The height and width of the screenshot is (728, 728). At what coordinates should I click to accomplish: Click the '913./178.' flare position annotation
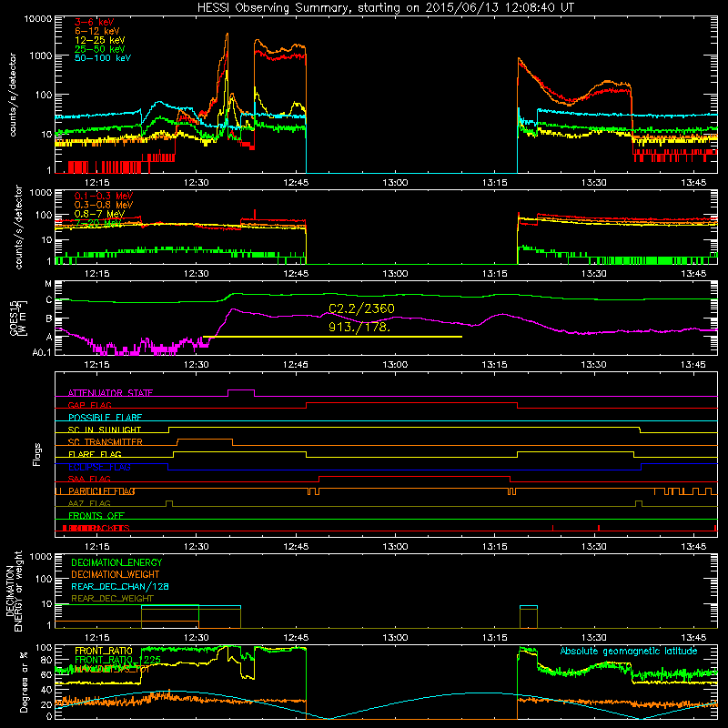click(x=359, y=327)
